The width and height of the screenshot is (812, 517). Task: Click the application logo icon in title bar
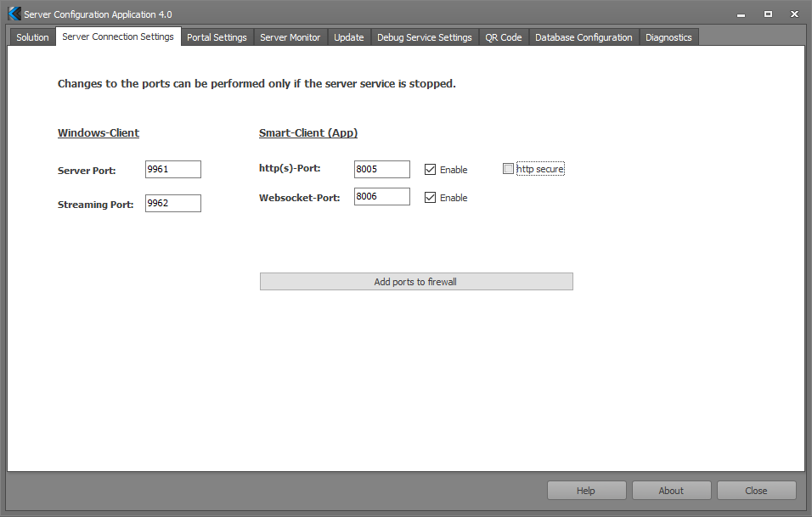(x=14, y=14)
